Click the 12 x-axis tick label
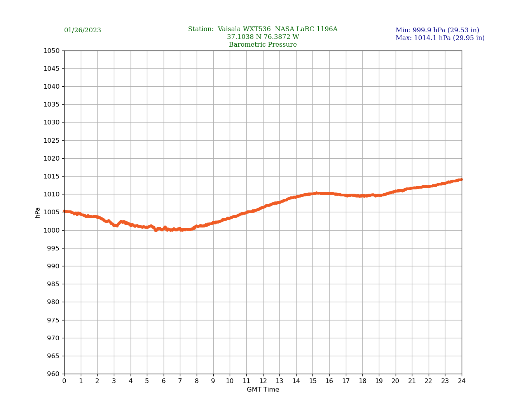Screen dimensions: 513x420 click(263, 381)
